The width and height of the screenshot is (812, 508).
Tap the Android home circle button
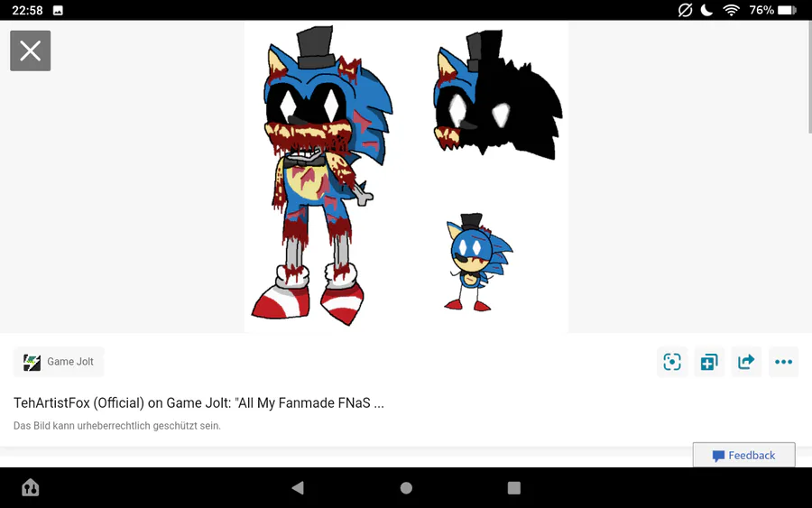coord(406,488)
